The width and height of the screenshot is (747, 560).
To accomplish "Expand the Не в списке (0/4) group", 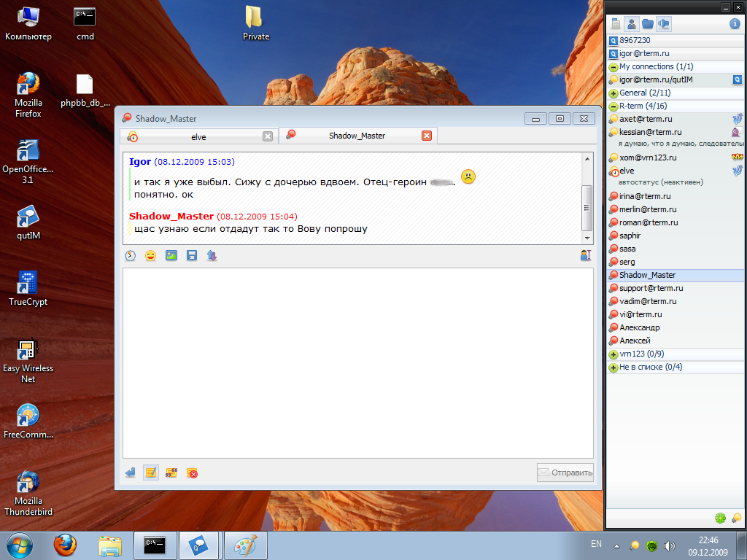I will coord(614,367).
